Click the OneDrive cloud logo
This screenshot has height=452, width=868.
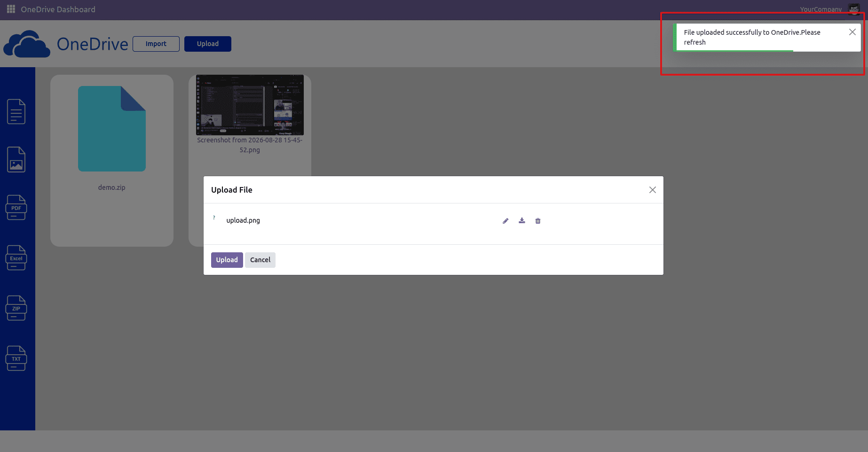pos(27,44)
